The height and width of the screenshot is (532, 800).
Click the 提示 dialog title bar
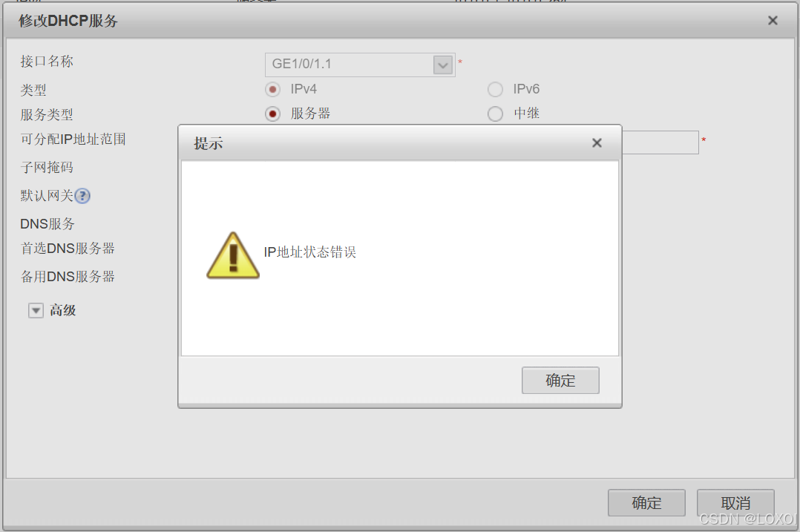tap(399, 142)
